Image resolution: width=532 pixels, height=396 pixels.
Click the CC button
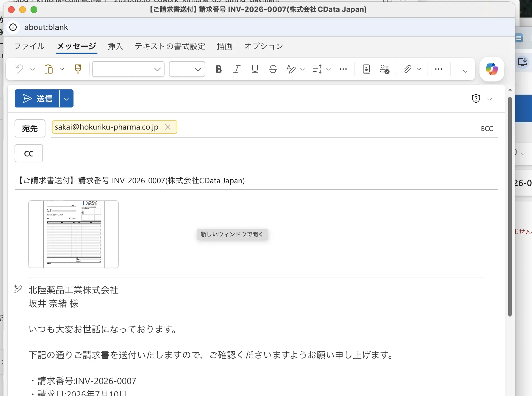29,153
